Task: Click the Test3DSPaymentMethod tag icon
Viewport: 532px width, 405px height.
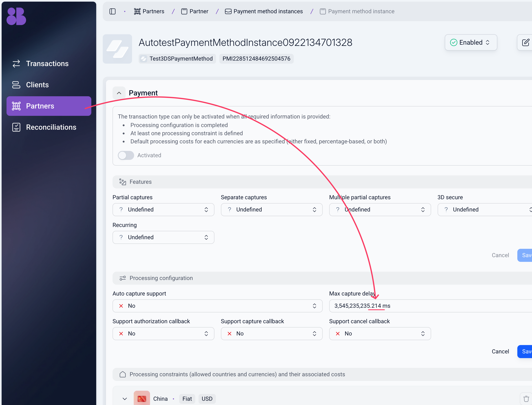Action: [x=144, y=59]
